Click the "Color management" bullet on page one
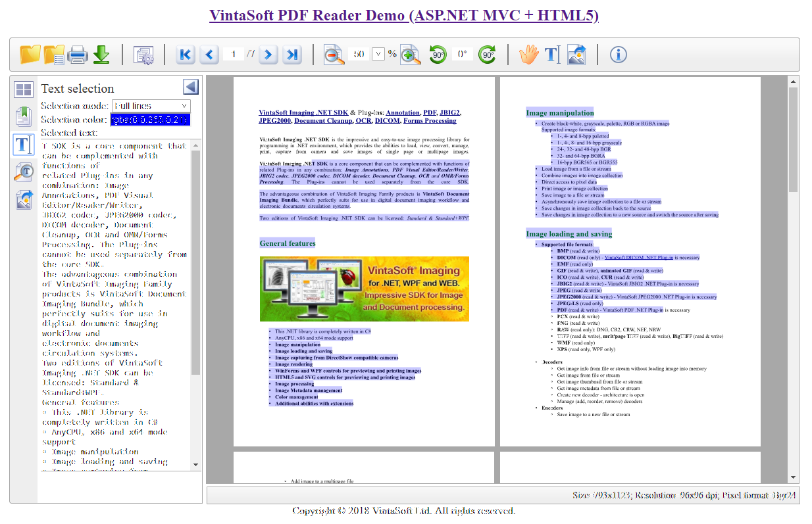812x524 pixels. tap(297, 397)
